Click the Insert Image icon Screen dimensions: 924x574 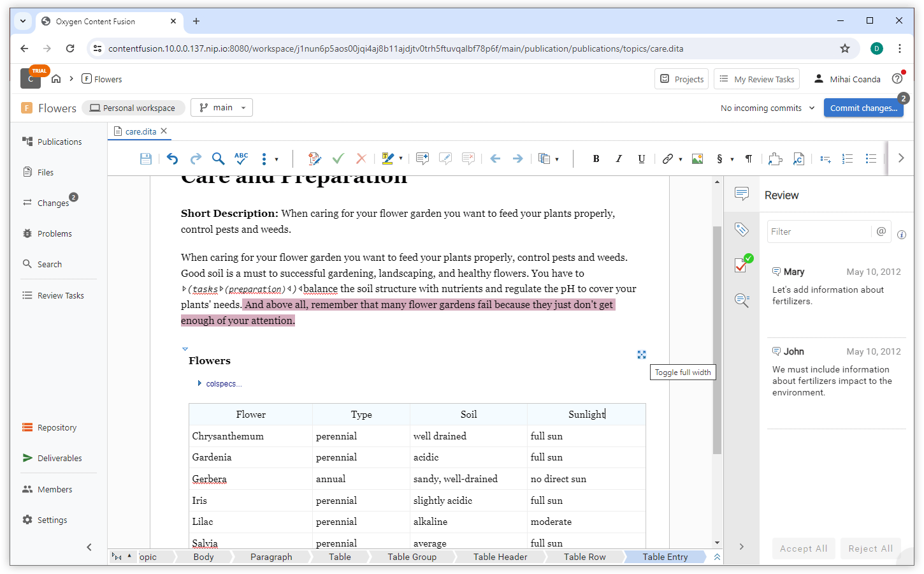pyautogui.click(x=697, y=159)
